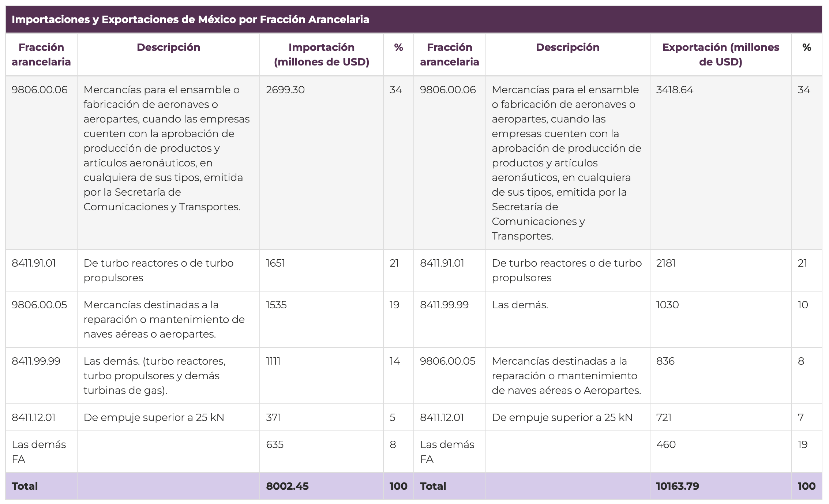This screenshot has width=829, height=504.
Task: Click the import value 371
Action: point(274,418)
